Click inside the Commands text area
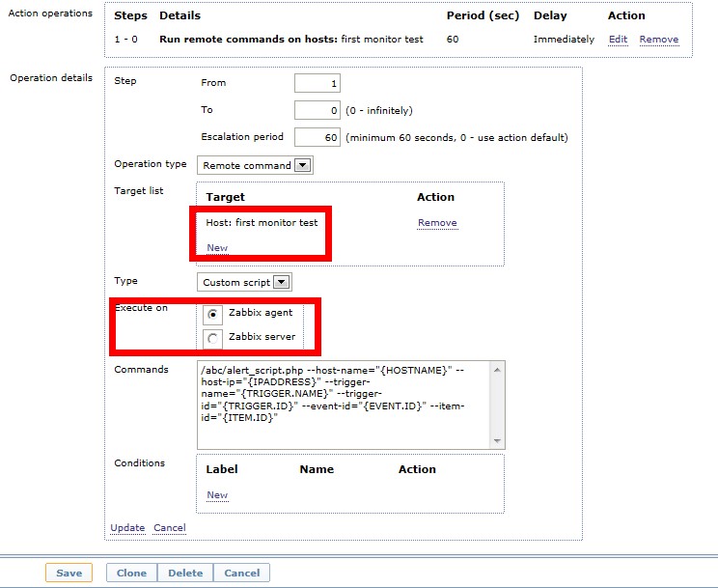This screenshot has width=718, height=588. (x=344, y=406)
